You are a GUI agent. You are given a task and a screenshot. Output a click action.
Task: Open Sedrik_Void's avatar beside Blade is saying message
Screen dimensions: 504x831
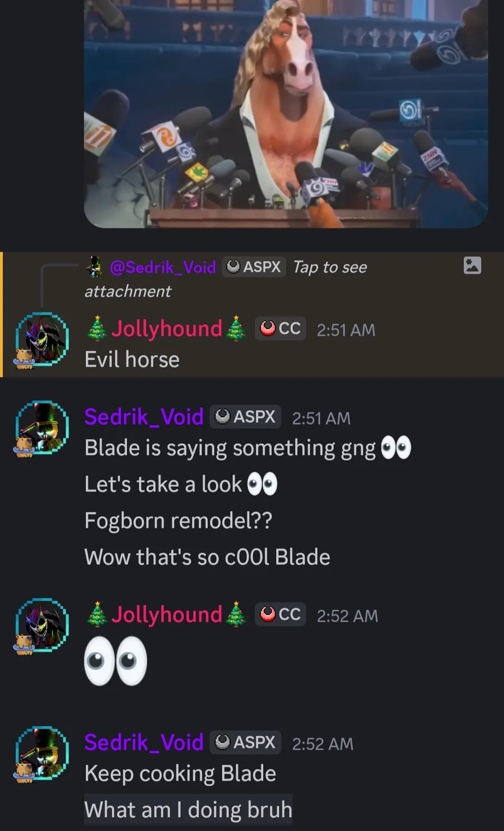tap(42, 428)
